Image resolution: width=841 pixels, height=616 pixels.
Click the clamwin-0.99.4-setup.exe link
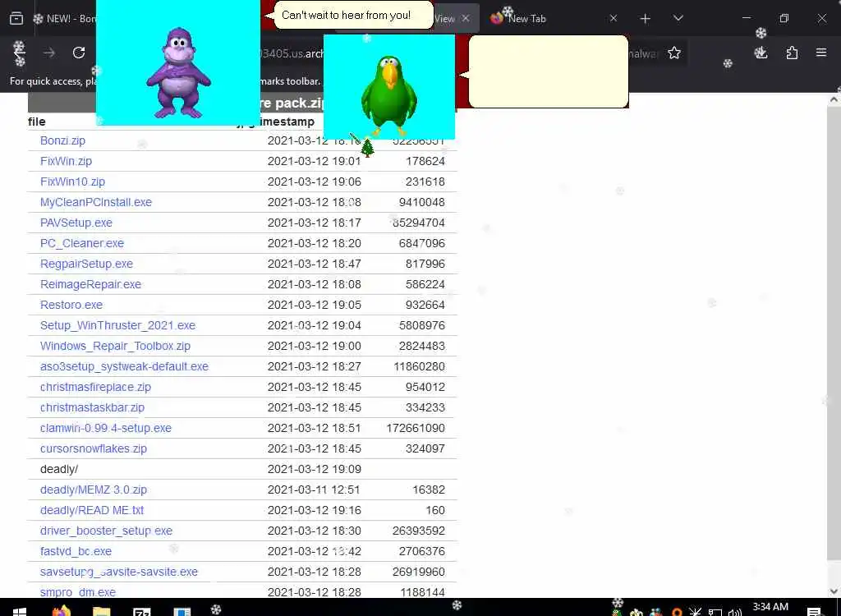click(x=106, y=428)
